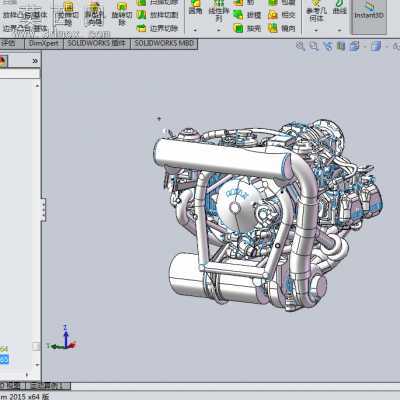Select the Lofted Boss/Base (放样凸台/基体) tool
This screenshot has width=400, height=400.
(25, 15)
